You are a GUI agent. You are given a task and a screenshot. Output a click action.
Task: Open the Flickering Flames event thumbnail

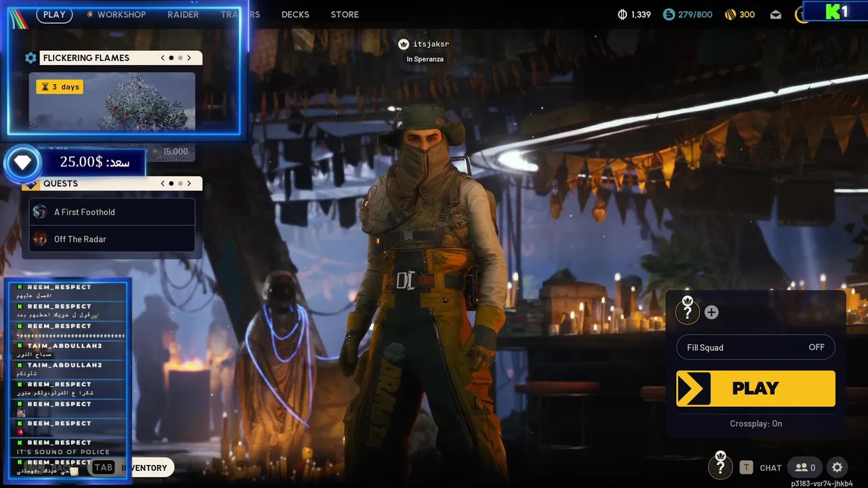pyautogui.click(x=112, y=102)
